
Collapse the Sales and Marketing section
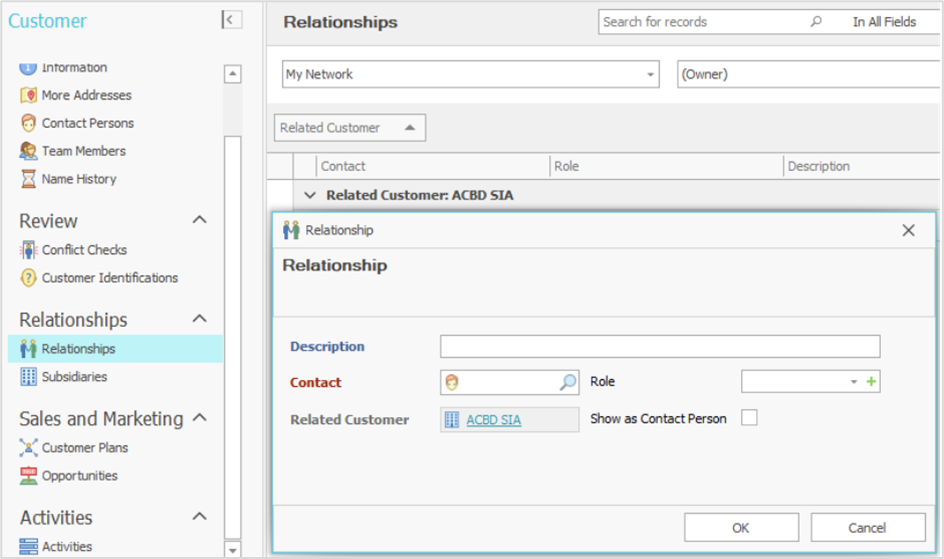[199, 418]
